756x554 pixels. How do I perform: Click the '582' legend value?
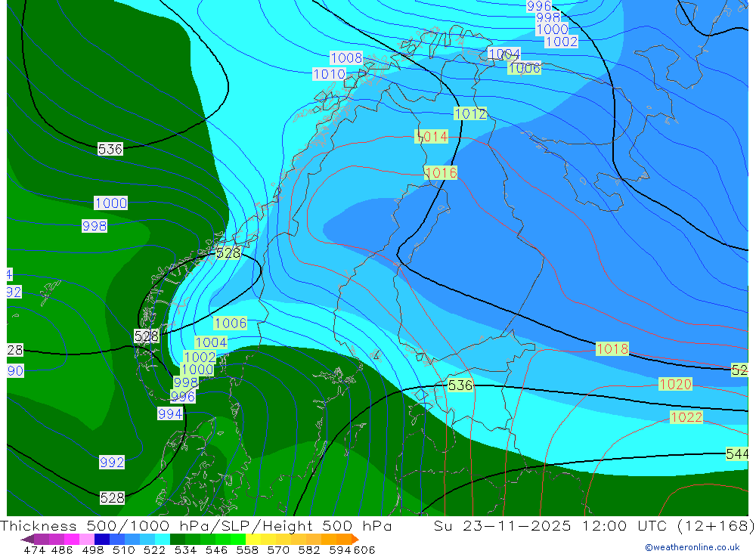(x=309, y=549)
